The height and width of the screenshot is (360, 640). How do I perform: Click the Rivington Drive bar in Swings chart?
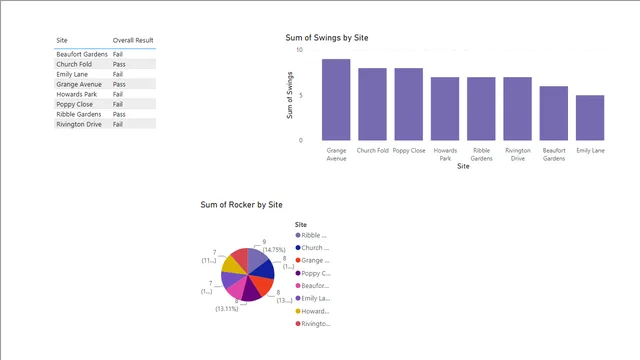click(x=518, y=109)
